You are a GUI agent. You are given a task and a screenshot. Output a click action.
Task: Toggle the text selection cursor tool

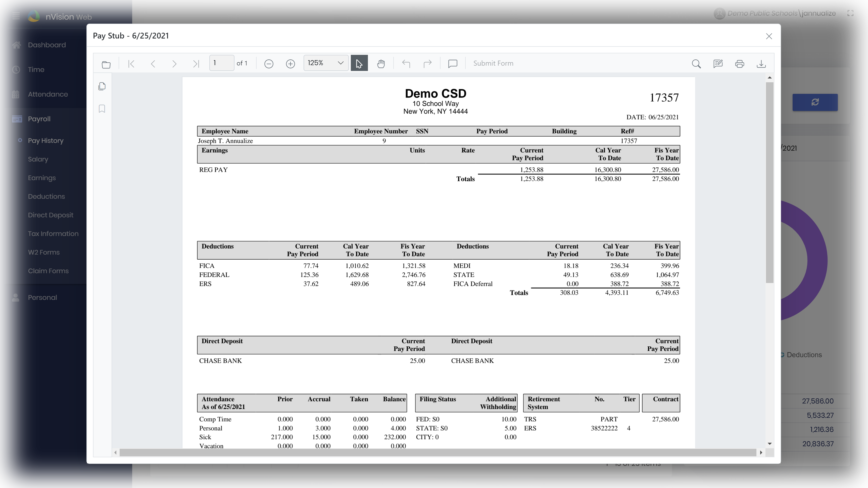pyautogui.click(x=359, y=63)
